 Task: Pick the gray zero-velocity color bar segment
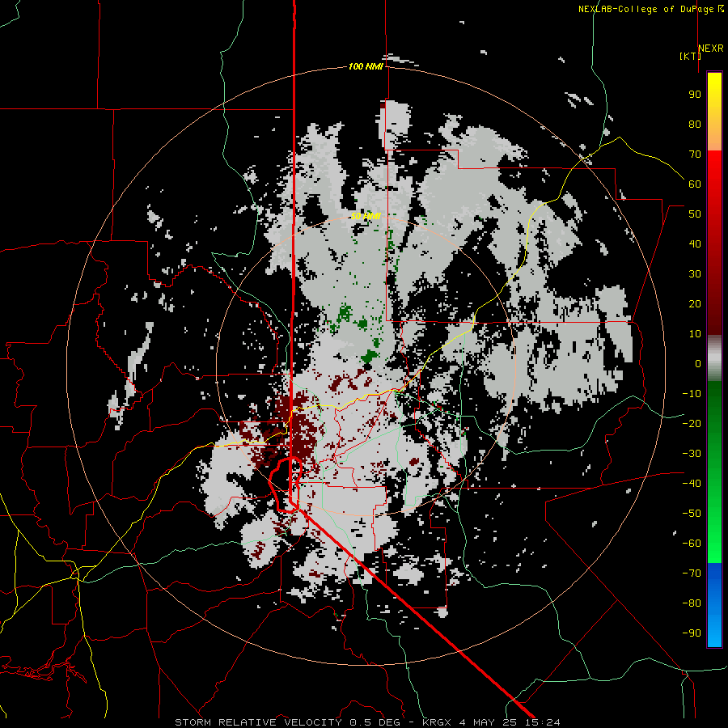point(714,358)
